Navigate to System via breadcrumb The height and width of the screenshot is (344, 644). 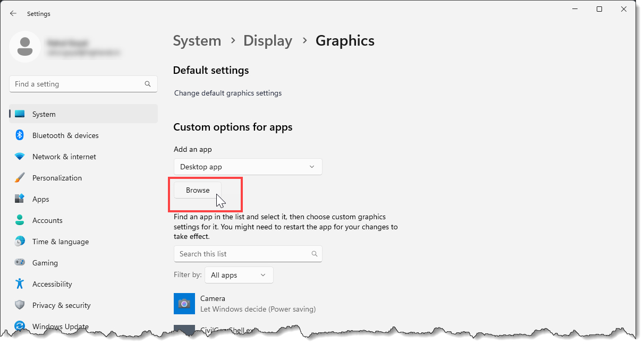[x=197, y=40]
